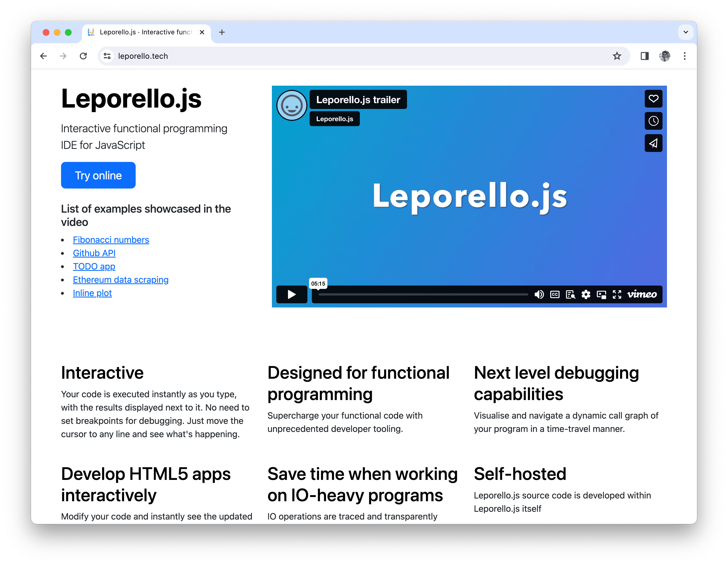
Task: Open site permissions next to the URL
Action: (x=107, y=56)
